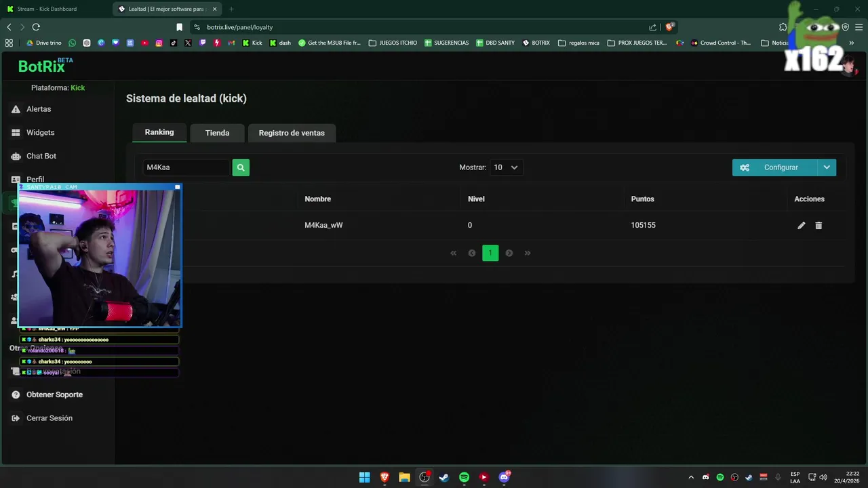This screenshot has height=488, width=868.
Task: Open Discord from taskbar
Action: click(504, 477)
